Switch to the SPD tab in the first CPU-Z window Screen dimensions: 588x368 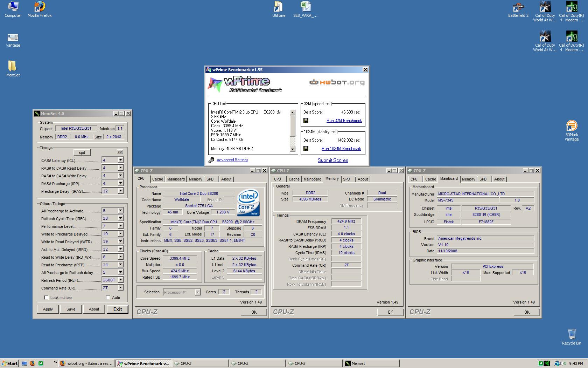pos(210,179)
